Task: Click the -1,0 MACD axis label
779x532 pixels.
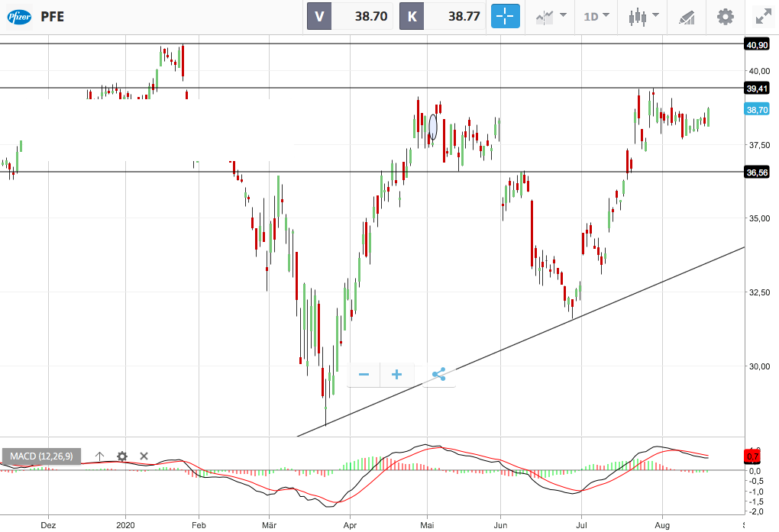Action: (x=756, y=492)
